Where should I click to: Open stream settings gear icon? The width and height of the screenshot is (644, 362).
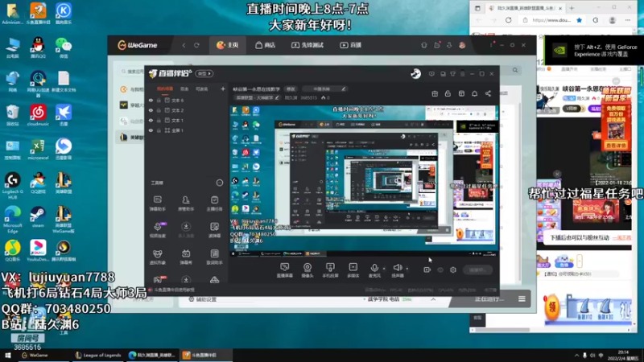(x=453, y=270)
